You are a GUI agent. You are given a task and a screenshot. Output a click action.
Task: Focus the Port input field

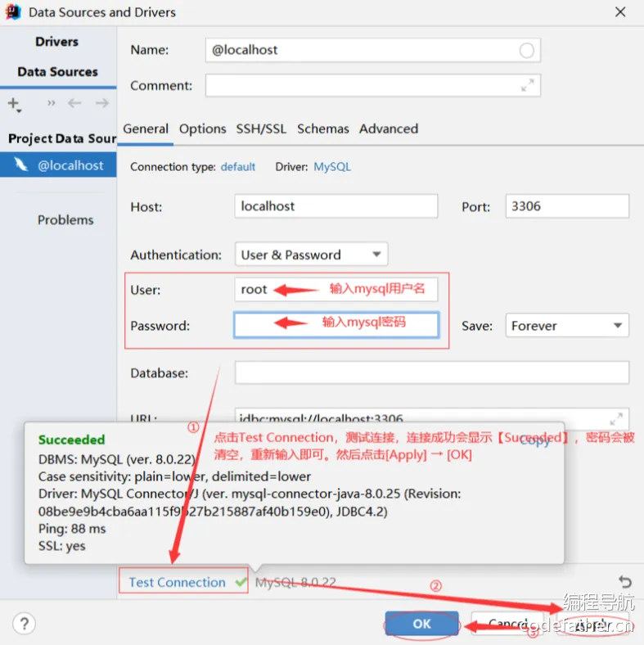coord(567,206)
